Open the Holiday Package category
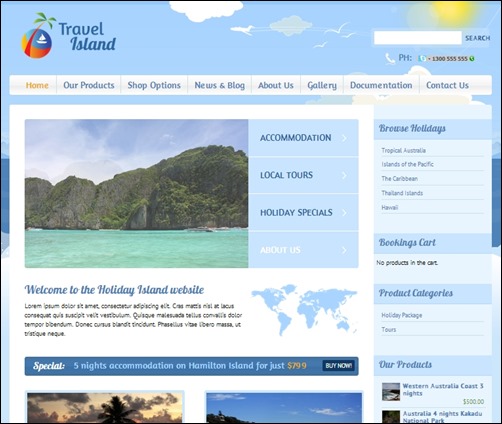 402,315
